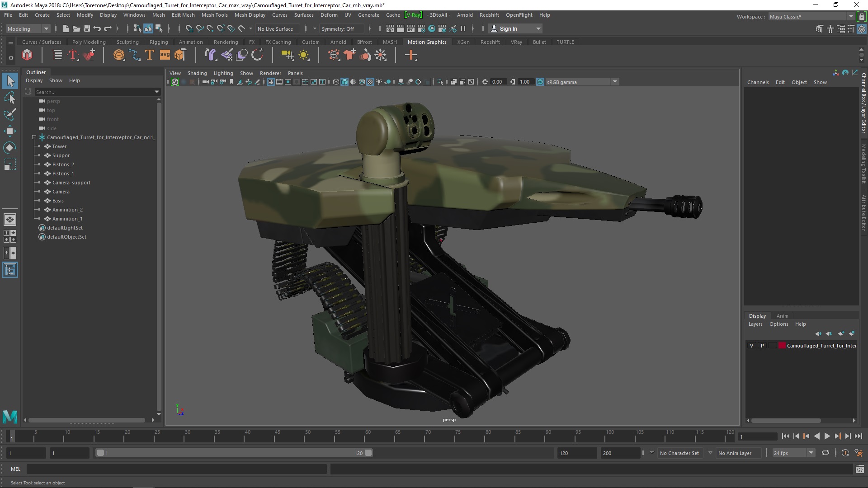This screenshot has height=488, width=868.
Task: Toggle use all lights in viewport
Action: coord(379,82)
